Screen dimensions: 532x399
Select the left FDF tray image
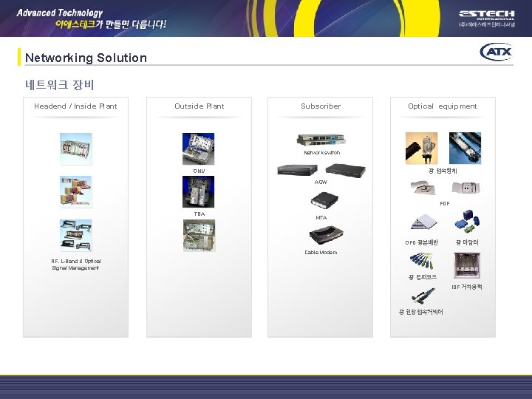pos(423,187)
